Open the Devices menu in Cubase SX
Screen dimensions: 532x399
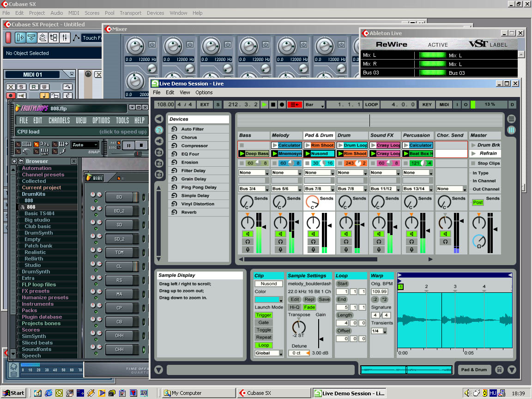coord(155,13)
